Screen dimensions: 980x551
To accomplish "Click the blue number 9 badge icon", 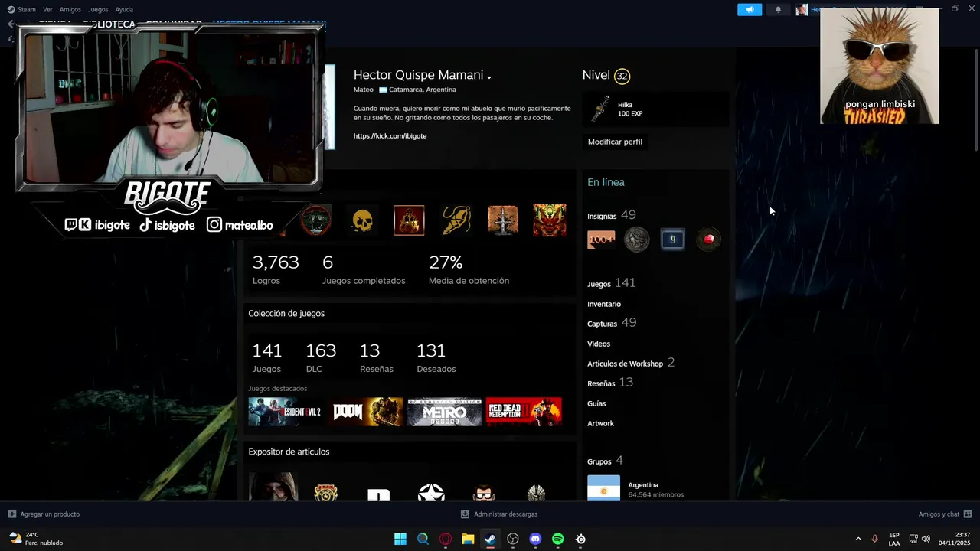I will pos(673,240).
